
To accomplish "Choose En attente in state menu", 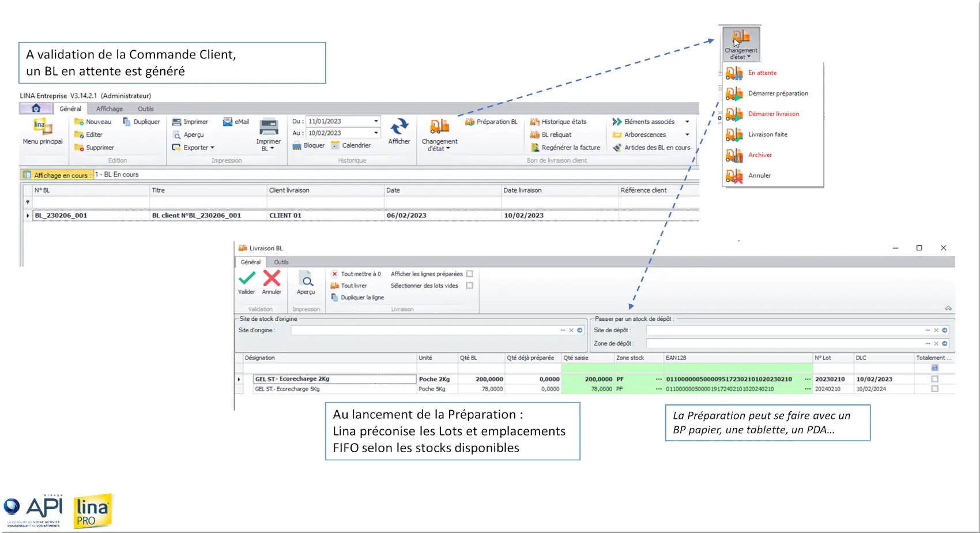I will 772,73.
